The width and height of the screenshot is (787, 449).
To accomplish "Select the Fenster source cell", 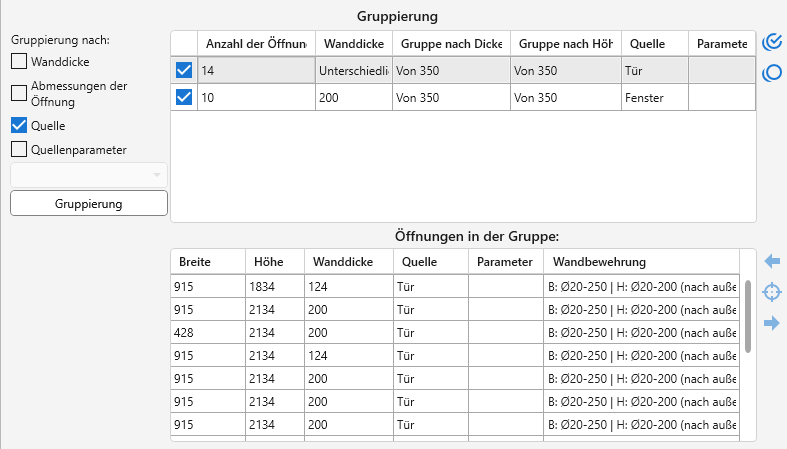I will (655, 97).
